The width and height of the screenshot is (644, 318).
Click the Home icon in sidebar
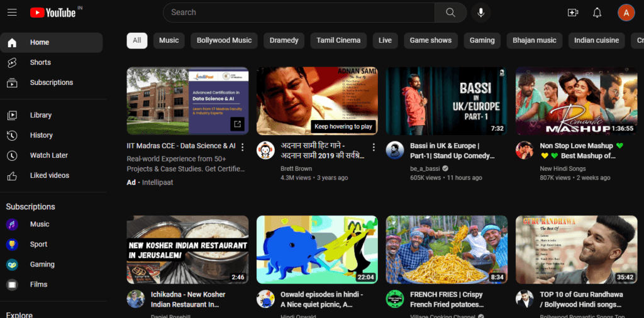coord(13,42)
